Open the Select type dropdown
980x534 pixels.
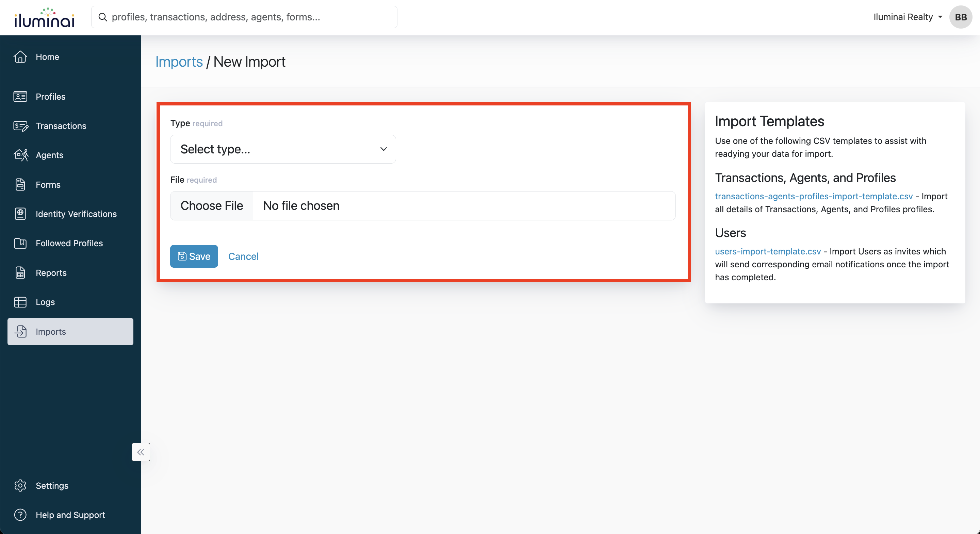[283, 149]
